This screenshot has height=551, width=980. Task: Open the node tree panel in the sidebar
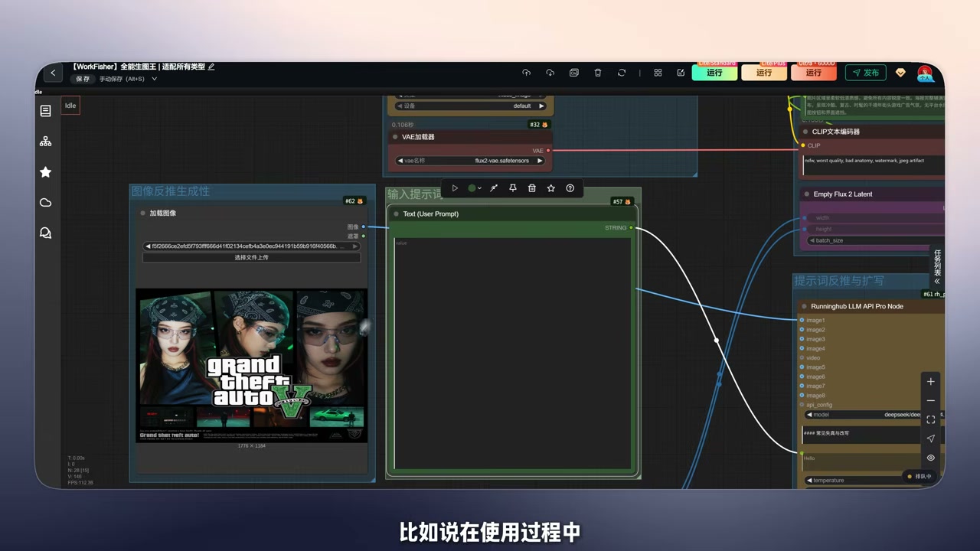pyautogui.click(x=45, y=142)
